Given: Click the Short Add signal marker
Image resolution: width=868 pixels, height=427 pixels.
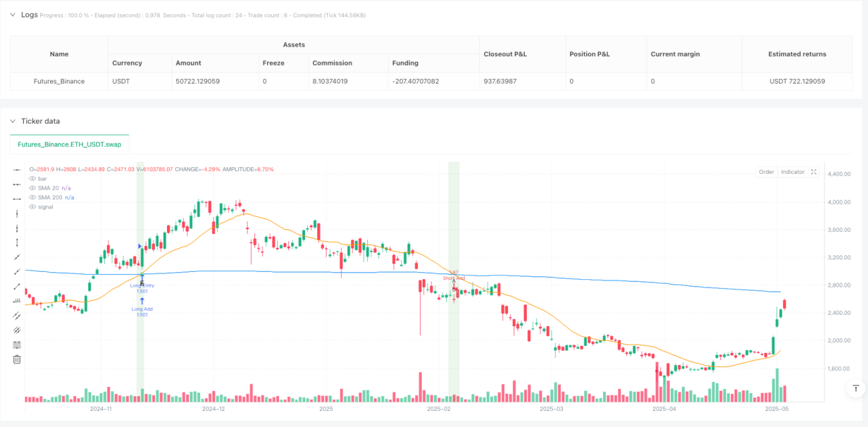Looking at the screenshot, I should coord(453,278).
